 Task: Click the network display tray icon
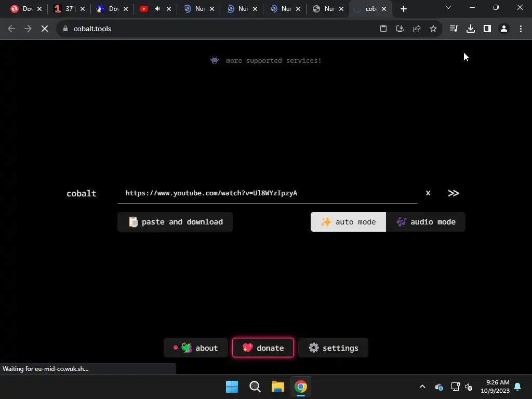pyautogui.click(x=455, y=387)
